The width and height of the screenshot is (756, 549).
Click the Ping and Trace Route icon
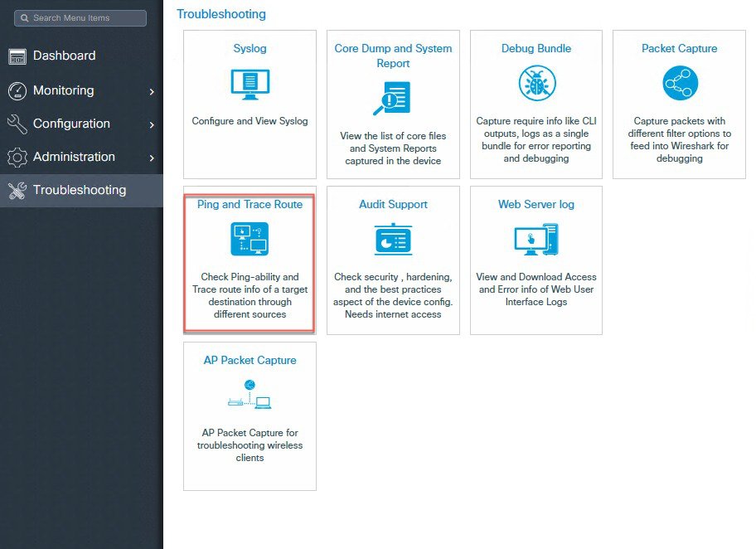coord(250,240)
